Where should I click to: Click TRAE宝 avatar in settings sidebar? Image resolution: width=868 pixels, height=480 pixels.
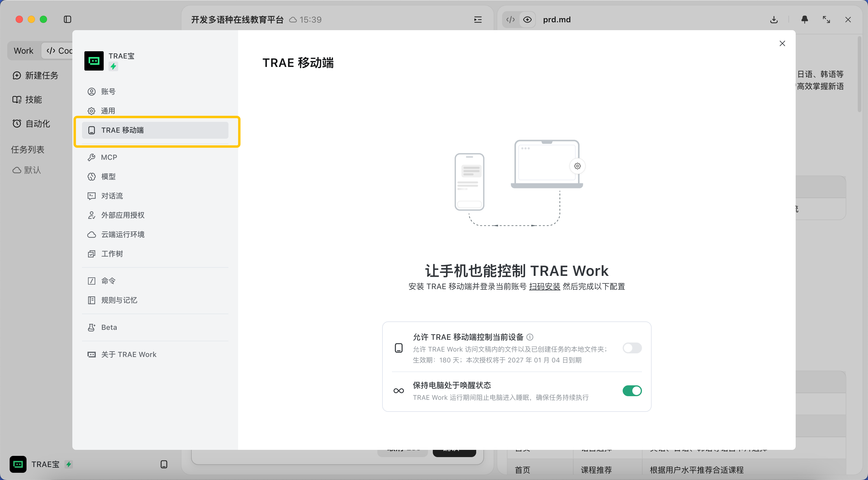pos(94,61)
